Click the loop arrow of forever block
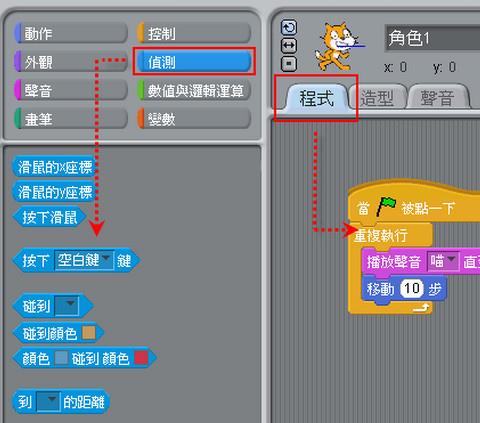The width and height of the screenshot is (480, 423). point(421,307)
